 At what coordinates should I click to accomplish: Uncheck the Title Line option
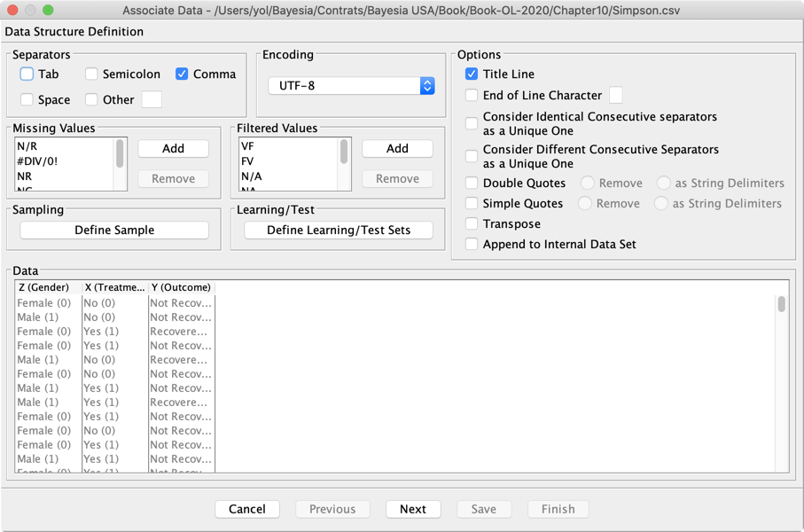472,74
